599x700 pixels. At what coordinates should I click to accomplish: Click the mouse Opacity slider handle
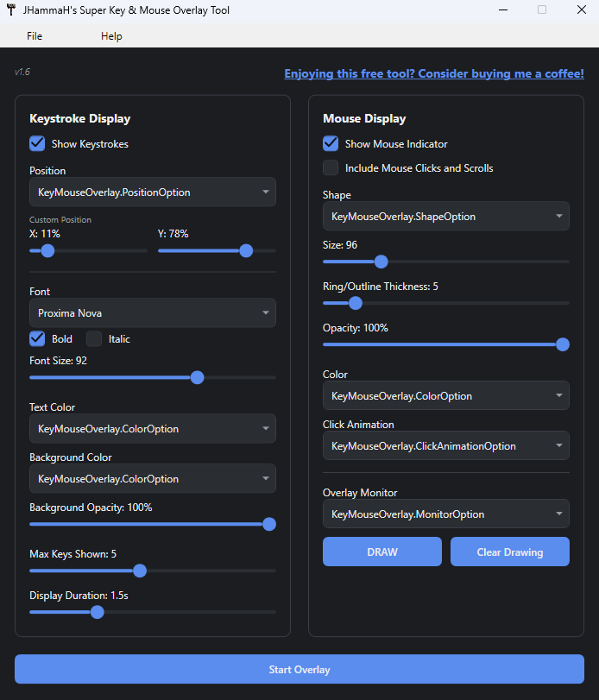[563, 344]
